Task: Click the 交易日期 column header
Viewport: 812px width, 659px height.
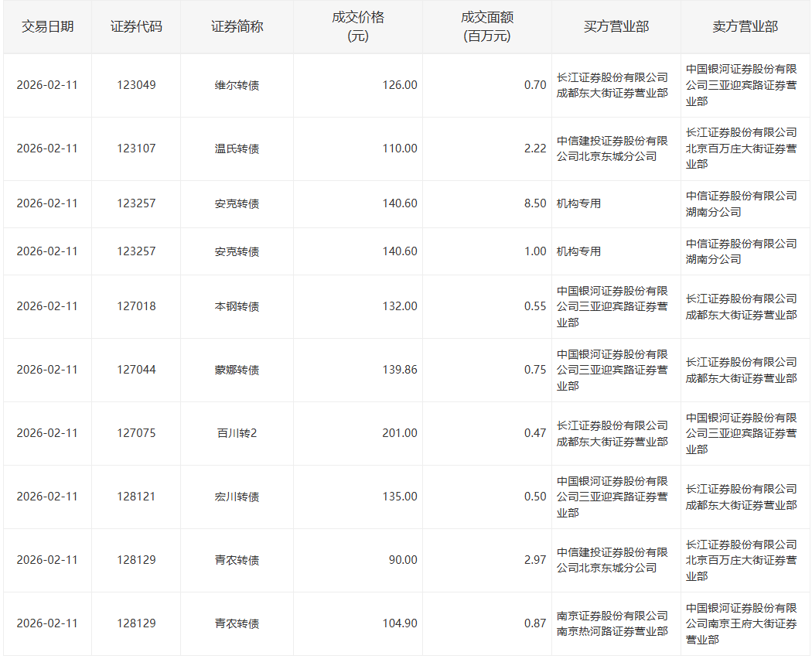Action: click(x=47, y=27)
